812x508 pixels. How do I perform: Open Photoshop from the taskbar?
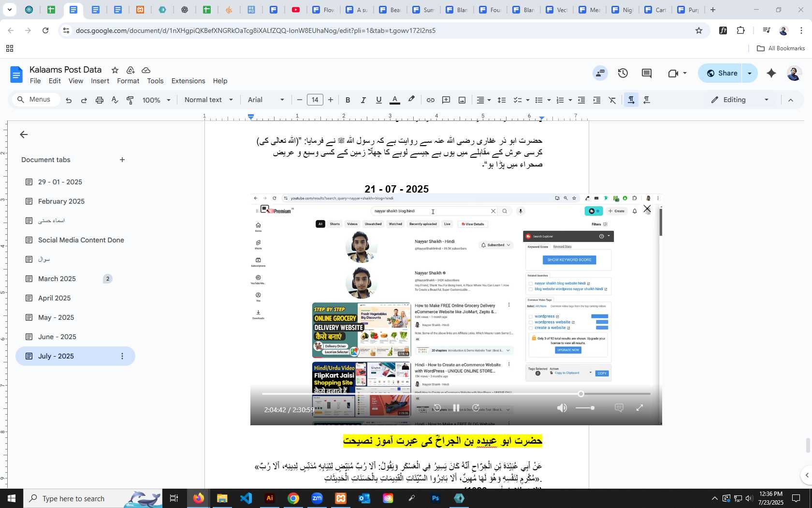435,498
